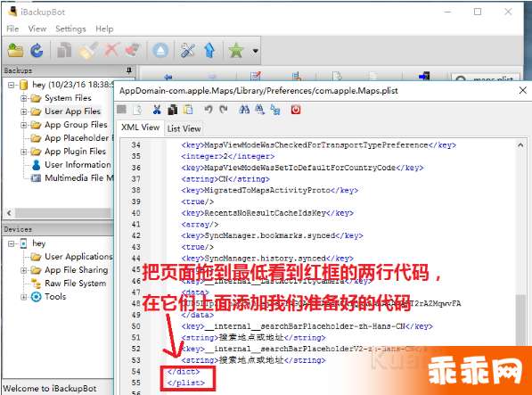Viewport: 532px width, 395px height.
Task: Expand the App Plugin Files folder
Action: (x=23, y=152)
